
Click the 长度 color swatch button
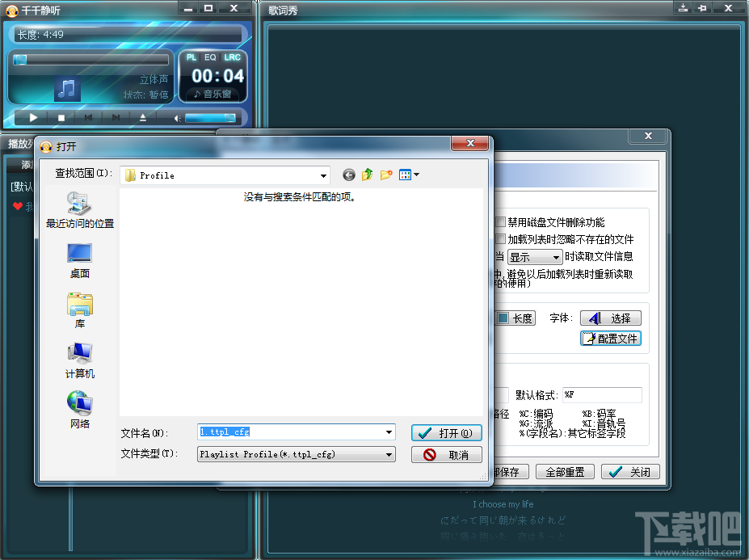pyautogui.click(x=515, y=318)
